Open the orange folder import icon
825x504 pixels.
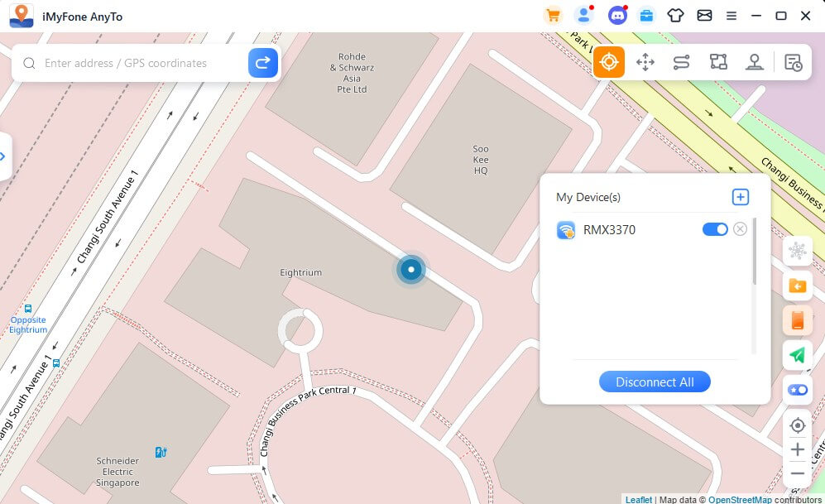pyautogui.click(x=798, y=286)
